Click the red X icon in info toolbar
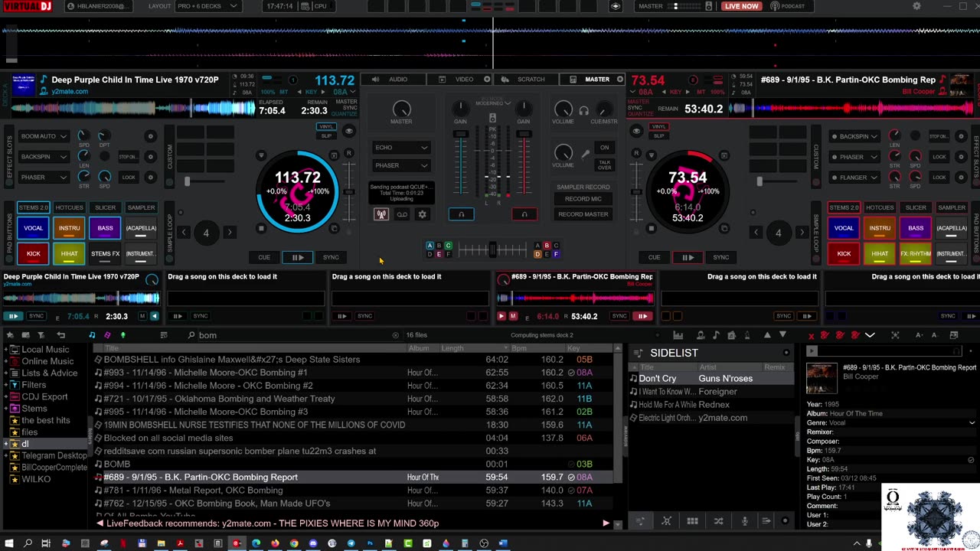 pos(812,335)
